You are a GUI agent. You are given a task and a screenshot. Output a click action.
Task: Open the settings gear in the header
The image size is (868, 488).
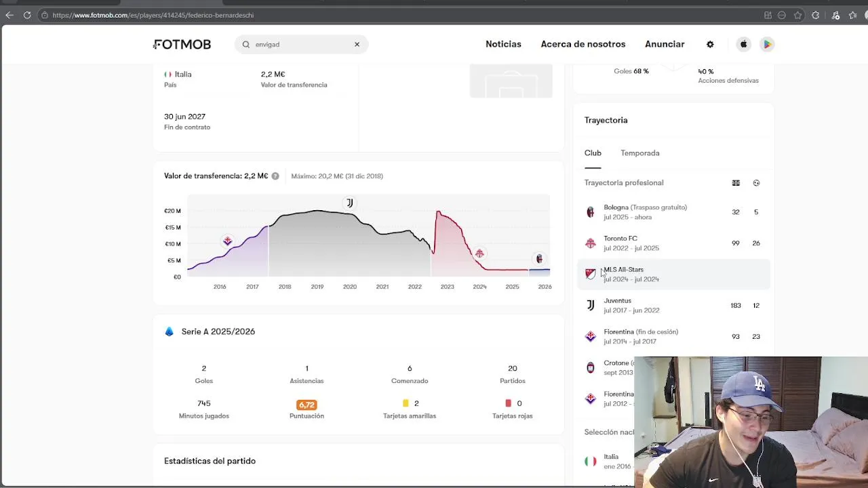[710, 44]
